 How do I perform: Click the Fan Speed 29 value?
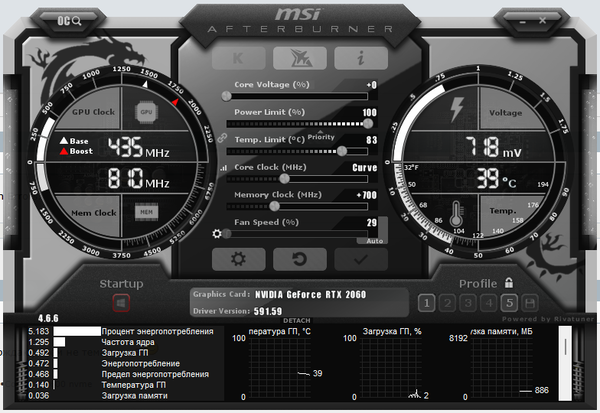[372, 223]
